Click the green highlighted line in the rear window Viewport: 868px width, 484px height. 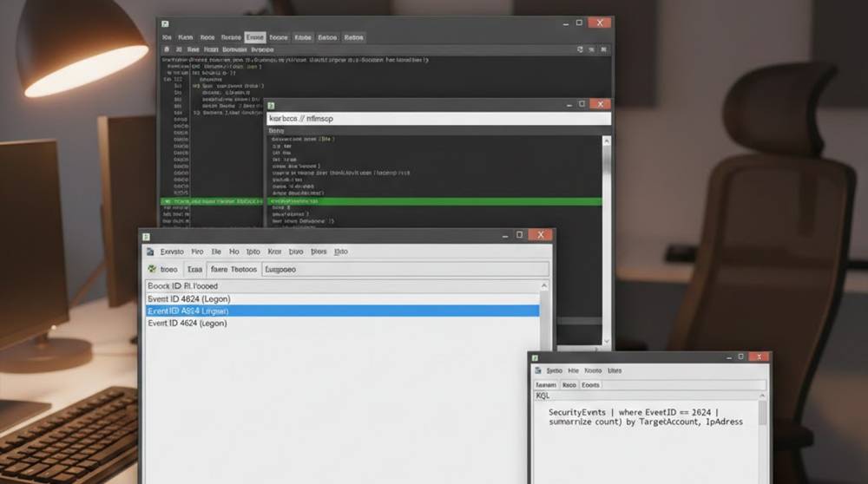(212, 202)
